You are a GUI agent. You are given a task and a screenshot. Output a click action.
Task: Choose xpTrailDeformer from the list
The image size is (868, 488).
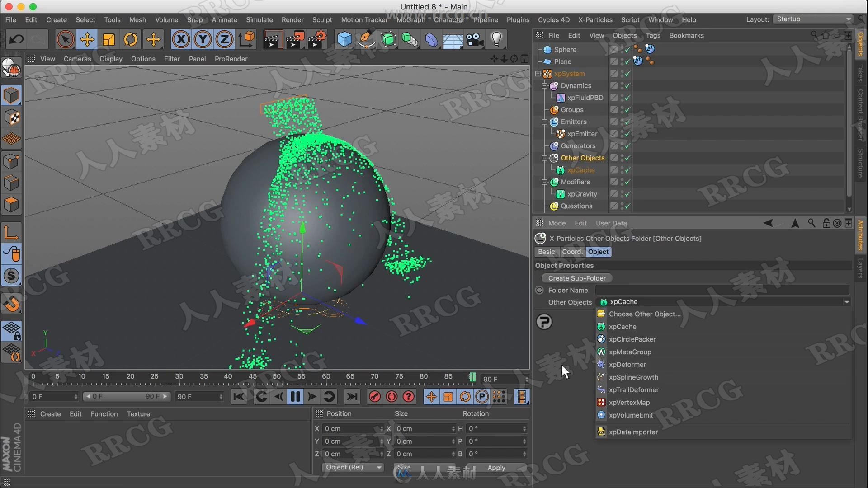(x=633, y=390)
